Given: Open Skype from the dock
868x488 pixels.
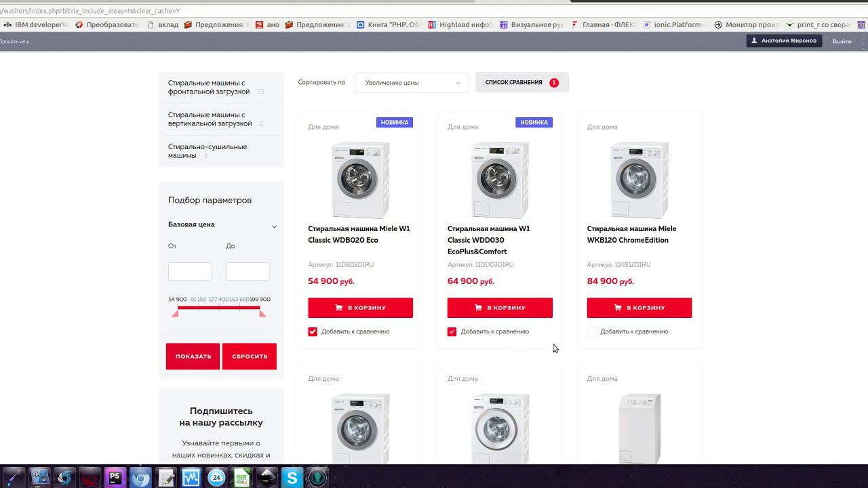Looking at the screenshot, I should (292, 478).
